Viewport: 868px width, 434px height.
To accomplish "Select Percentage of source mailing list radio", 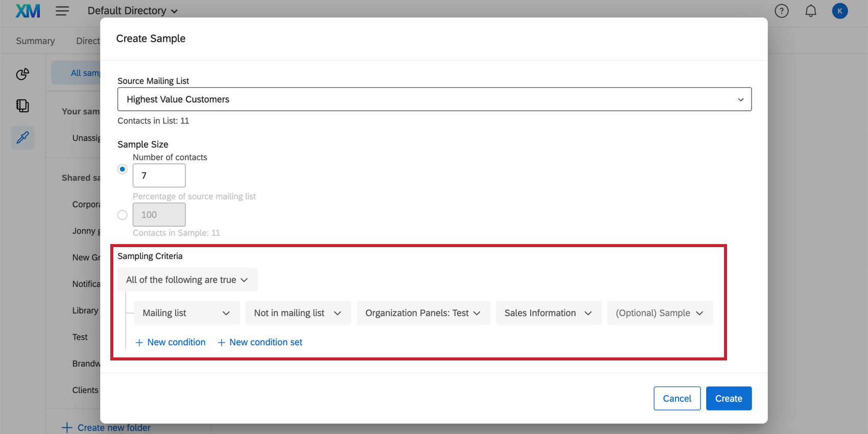I will (123, 215).
